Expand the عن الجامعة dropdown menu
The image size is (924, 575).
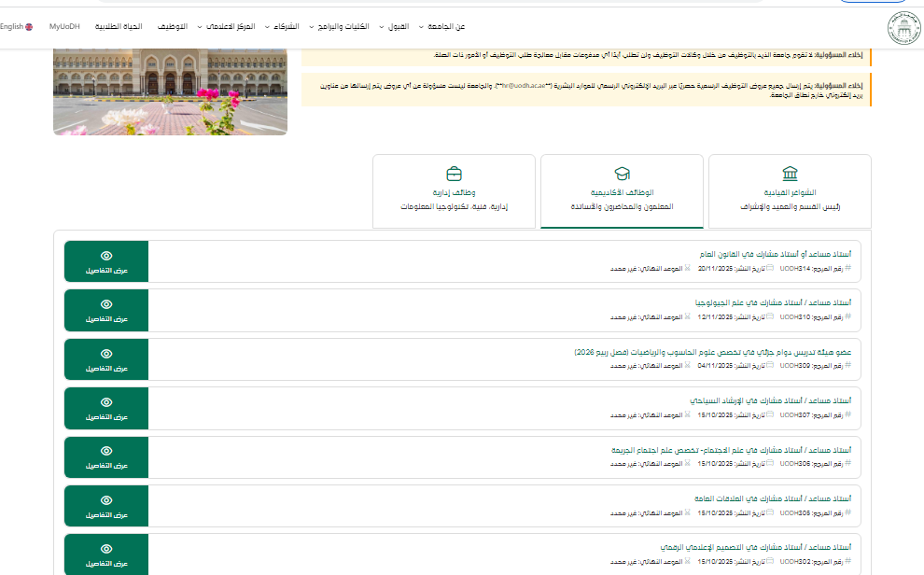click(x=446, y=27)
